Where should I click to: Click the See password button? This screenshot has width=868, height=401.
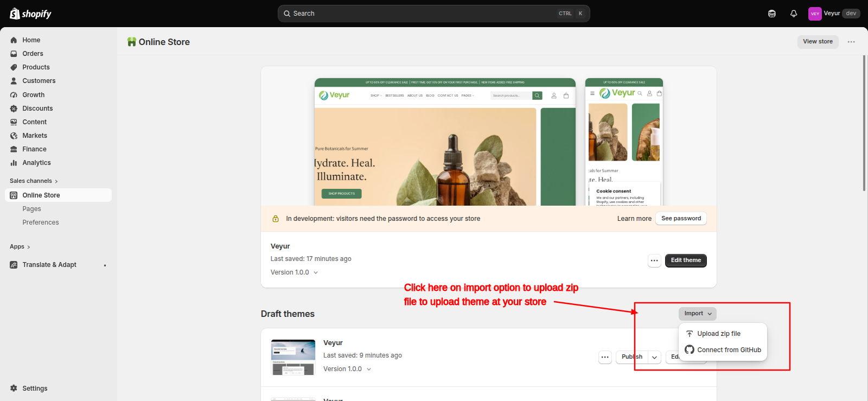point(681,219)
